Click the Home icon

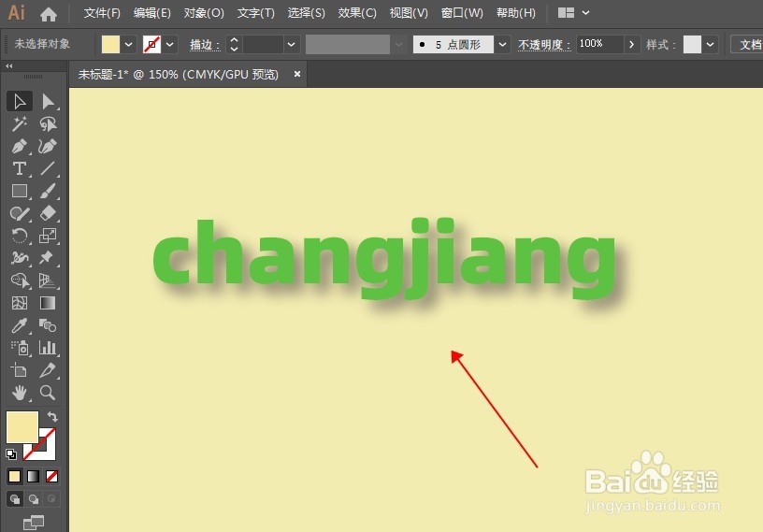click(49, 14)
